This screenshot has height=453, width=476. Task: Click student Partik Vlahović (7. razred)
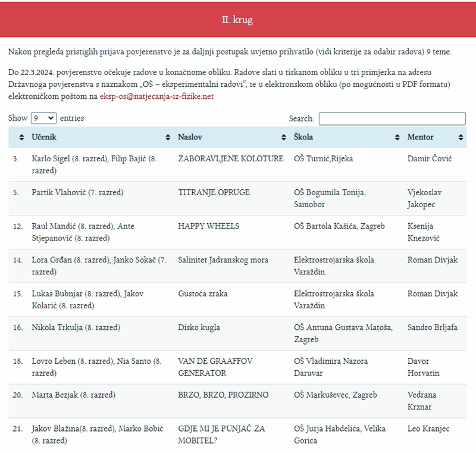[77, 192]
